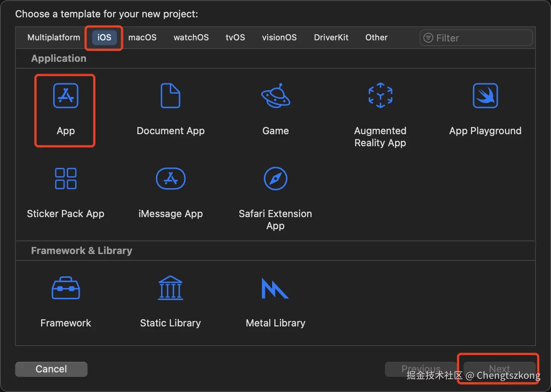551x392 pixels.
Task: Click the 'Augmented Reality App' label
Action: point(380,137)
